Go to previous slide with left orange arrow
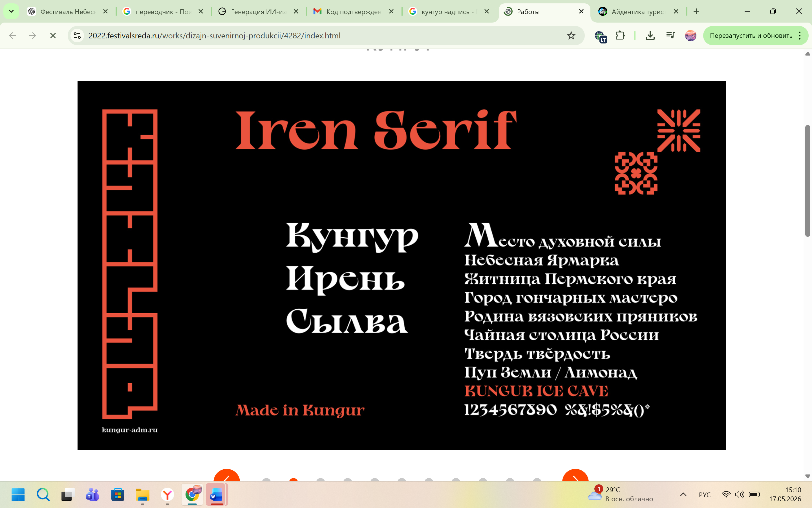The height and width of the screenshot is (508, 812). point(226,476)
